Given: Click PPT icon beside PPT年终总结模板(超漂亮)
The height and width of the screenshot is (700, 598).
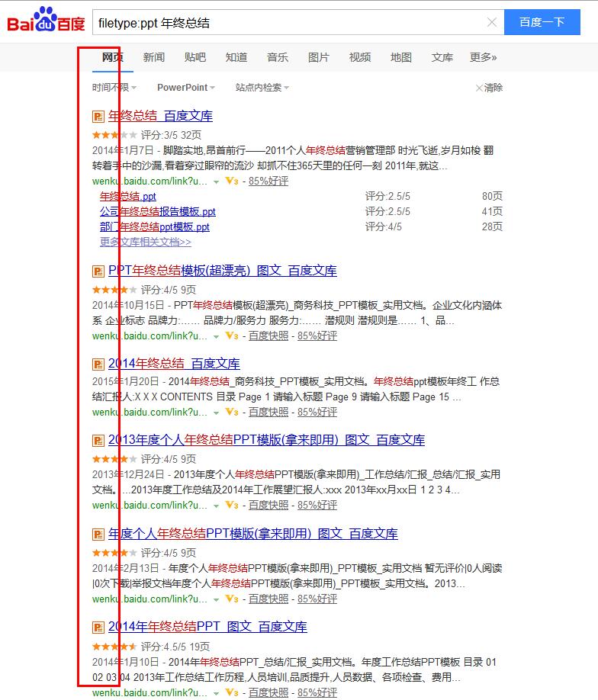Looking at the screenshot, I should pos(98,271).
